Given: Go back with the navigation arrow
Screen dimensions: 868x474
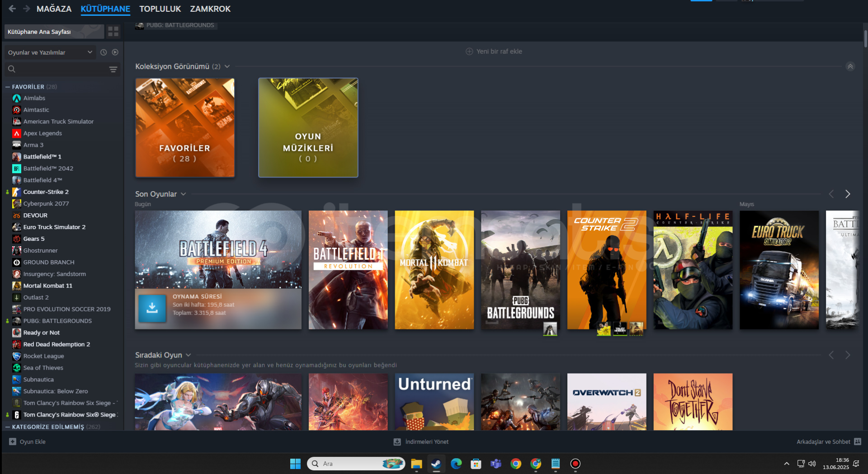Looking at the screenshot, I should [x=12, y=9].
